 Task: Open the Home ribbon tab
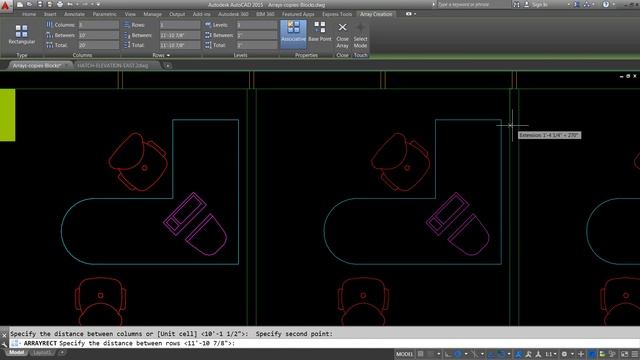(29, 14)
